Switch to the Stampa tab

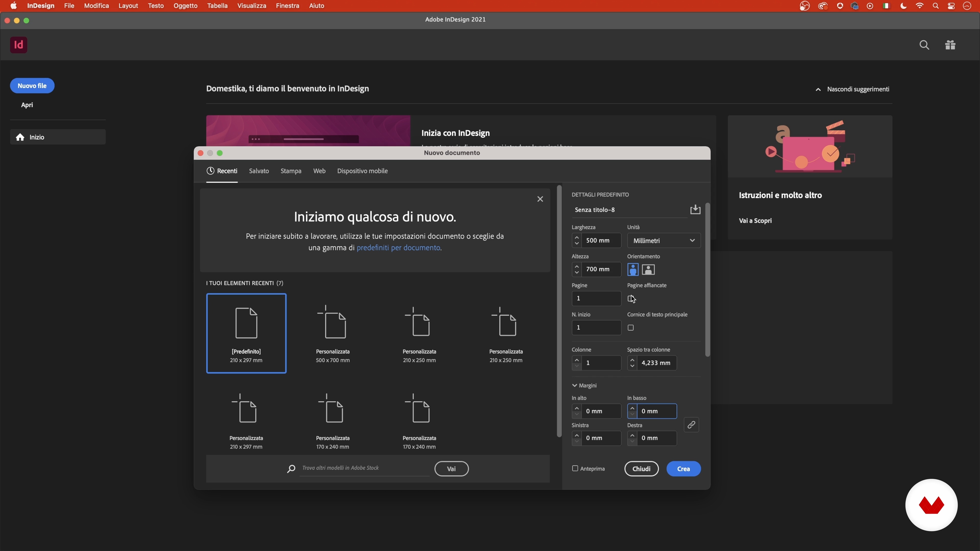coord(291,171)
